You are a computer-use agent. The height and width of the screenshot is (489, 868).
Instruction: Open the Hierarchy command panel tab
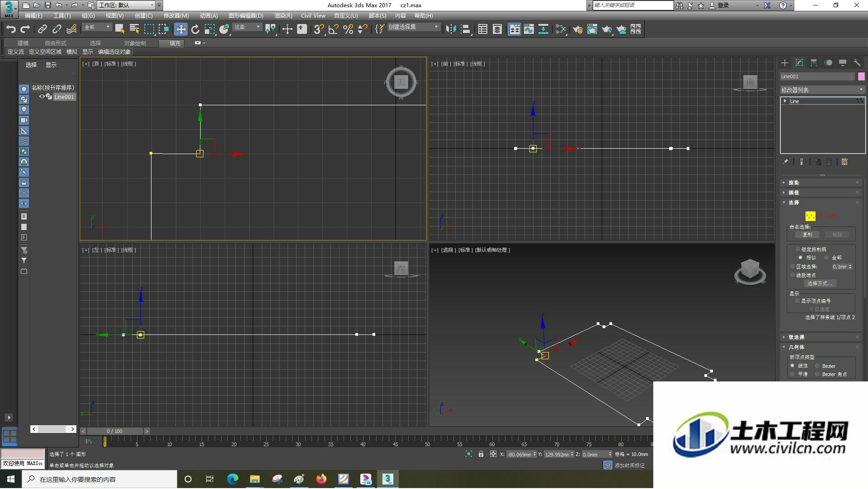pyautogui.click(x=814, y=63)
